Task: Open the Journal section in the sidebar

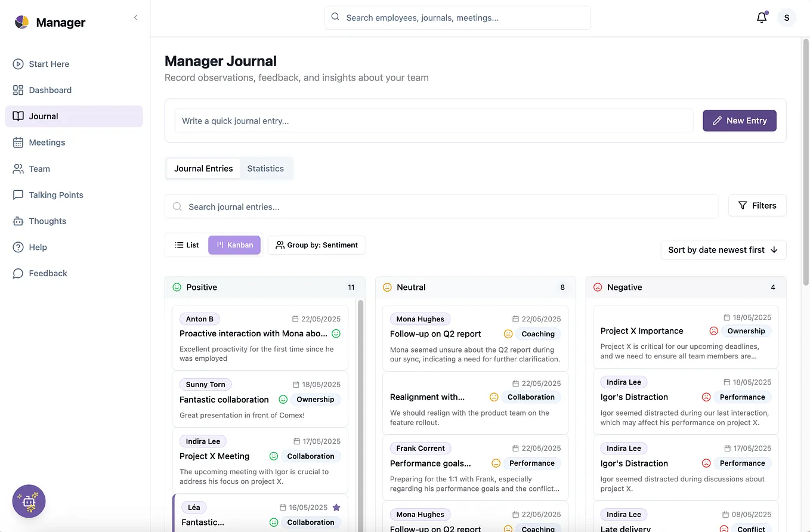Action: [x=43, y=116]
